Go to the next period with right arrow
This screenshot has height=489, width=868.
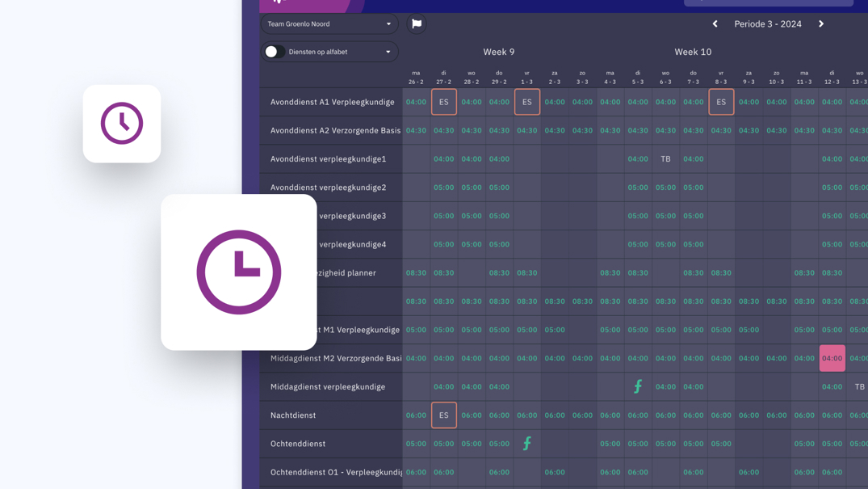tap(821, 24)
